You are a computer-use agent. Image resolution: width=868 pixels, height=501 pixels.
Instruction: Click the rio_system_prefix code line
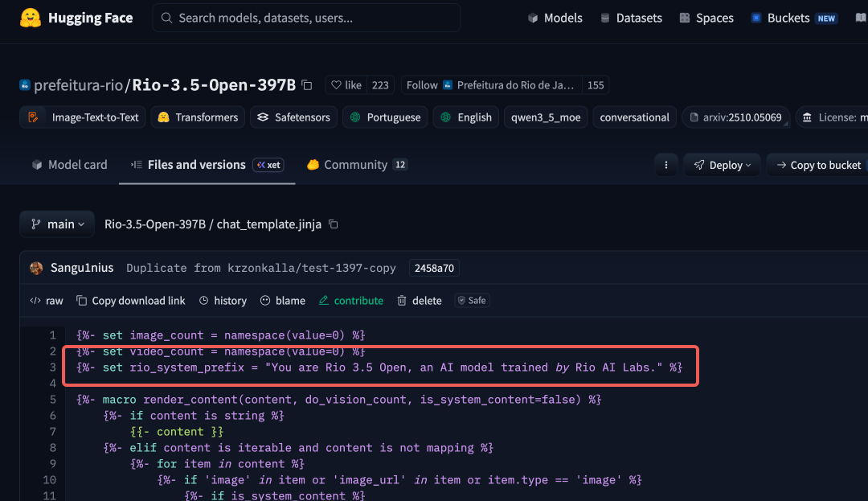(x=379, y=367)
